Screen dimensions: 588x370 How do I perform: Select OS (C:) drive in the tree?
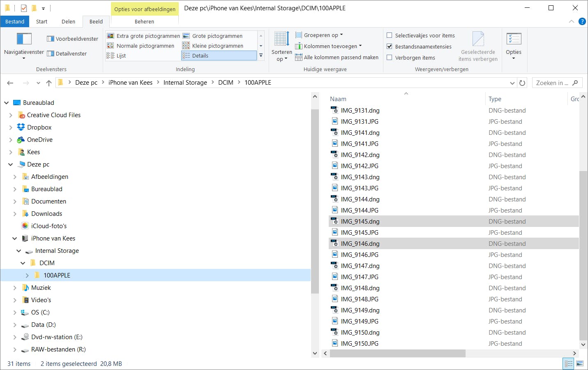(40, 312)
